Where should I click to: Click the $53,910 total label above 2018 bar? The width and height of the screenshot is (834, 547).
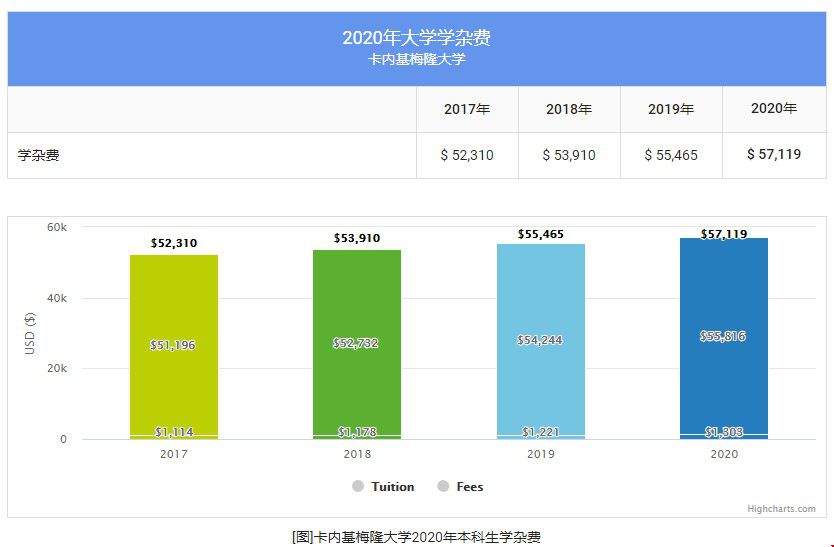coord(357,238)
